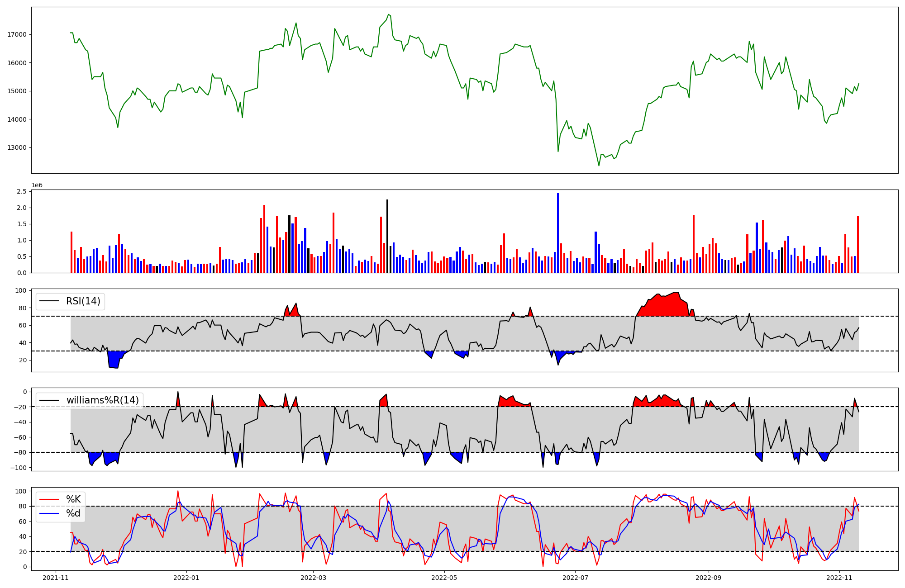Click the 13000 price axis label

17,147
